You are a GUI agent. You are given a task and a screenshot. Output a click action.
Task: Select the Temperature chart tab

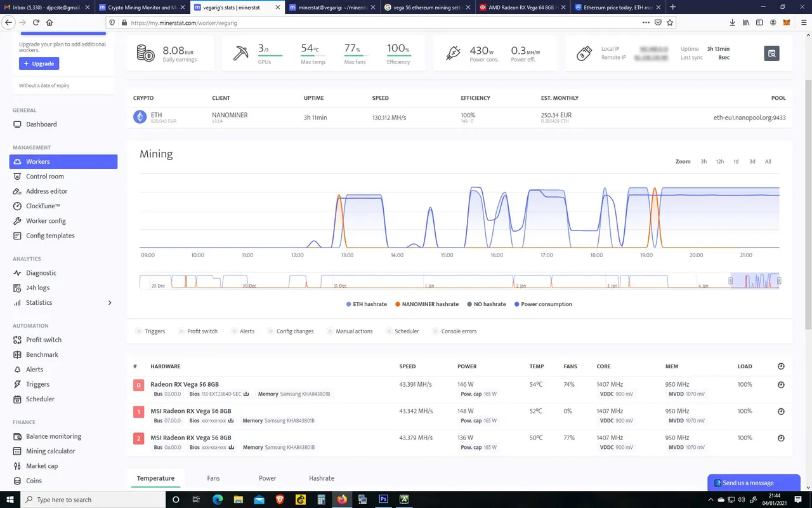click(x=155, y=478)
